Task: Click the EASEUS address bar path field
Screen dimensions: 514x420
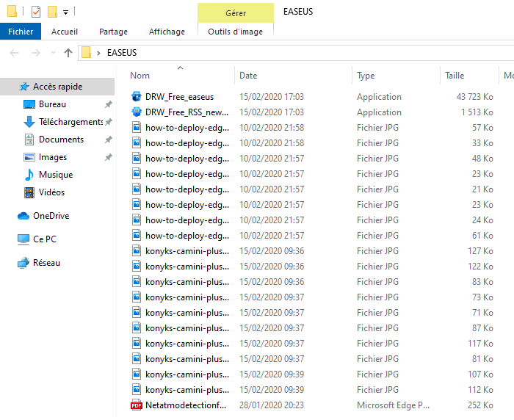Action: pyautogui.click(x=294, y=53)
